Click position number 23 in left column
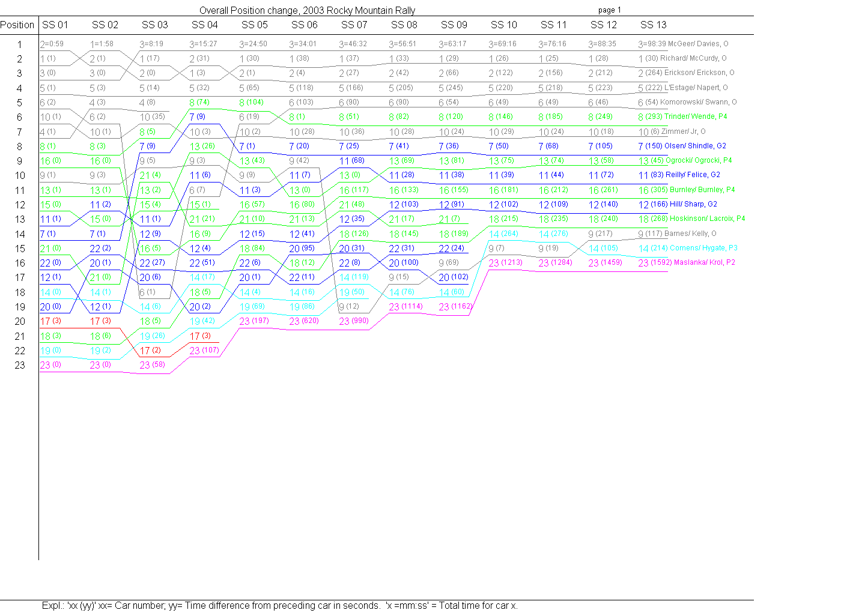The width and height of the screenshot is (841, 616). pyautogui.click(x=20, y=365)
